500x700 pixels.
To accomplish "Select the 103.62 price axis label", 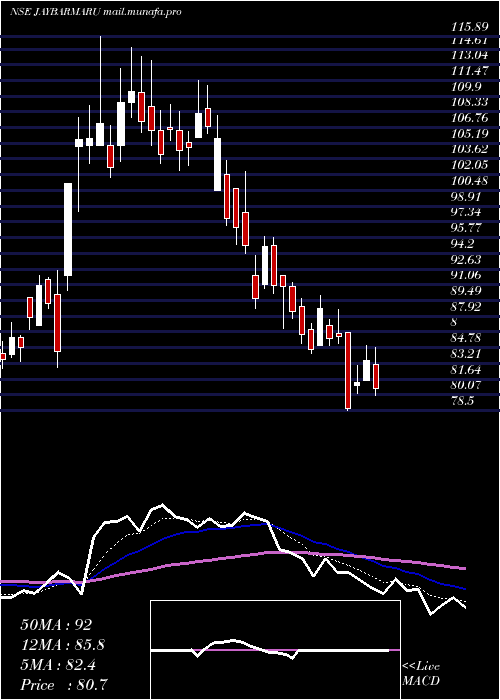I will pyautogui.click(x=468, y=149).
